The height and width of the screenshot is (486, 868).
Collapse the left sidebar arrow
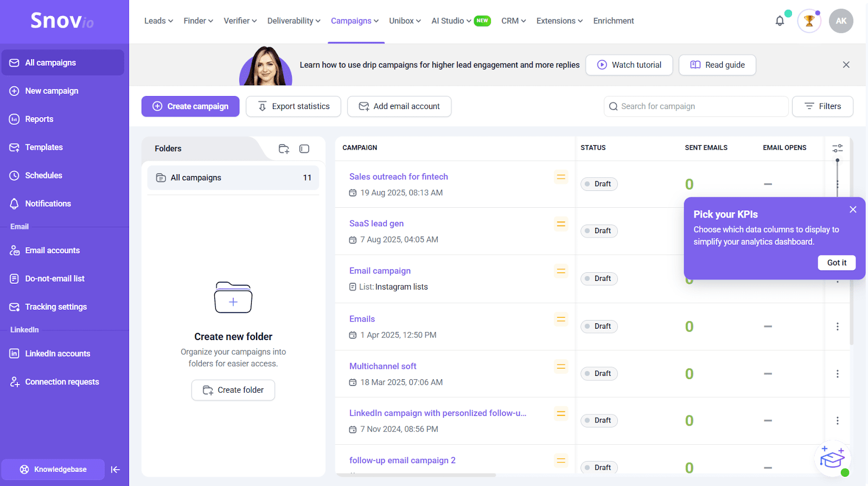tap(115, 470)
